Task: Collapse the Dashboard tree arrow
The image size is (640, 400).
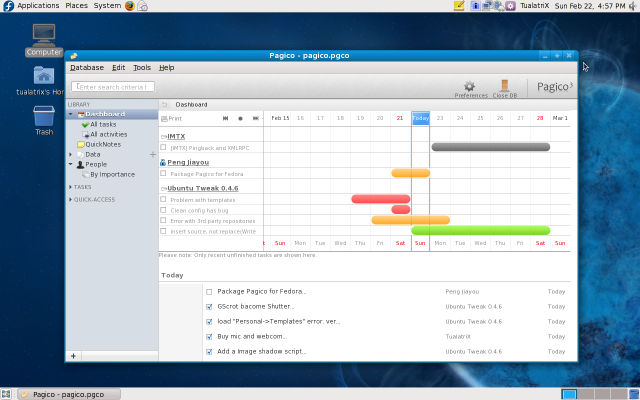Action: [x=71, y=114]
